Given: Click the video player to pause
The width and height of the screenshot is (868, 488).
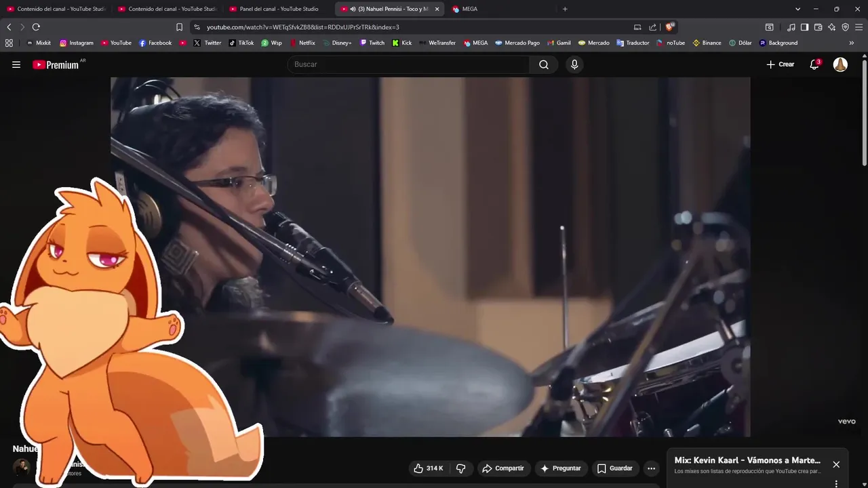Looking at the screenshot, I should [x=431, y=257].
